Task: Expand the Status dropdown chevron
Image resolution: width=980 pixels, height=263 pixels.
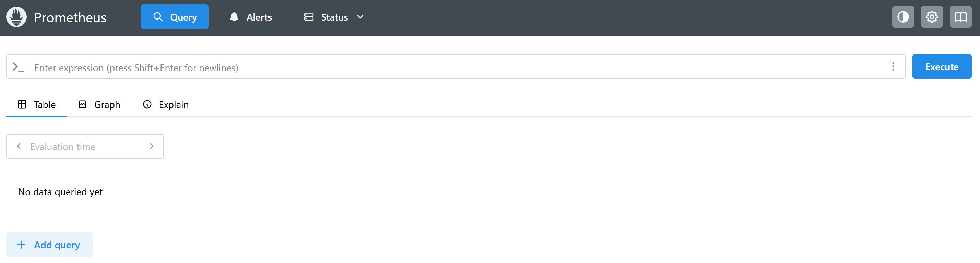Action: 360,17
